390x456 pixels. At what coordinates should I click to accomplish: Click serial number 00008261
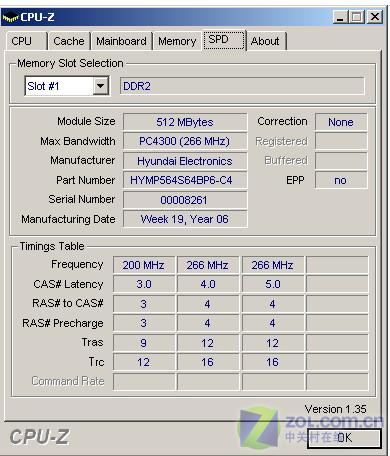[x=185, y=200]
